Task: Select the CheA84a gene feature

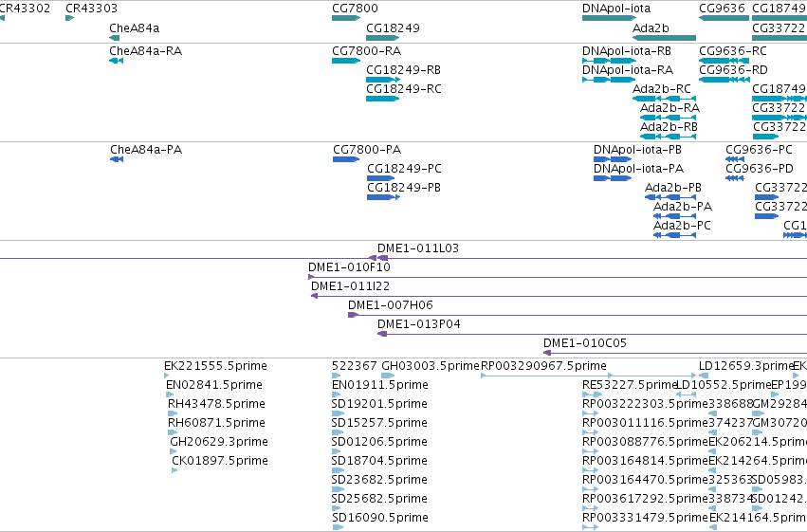Action: 114,38
